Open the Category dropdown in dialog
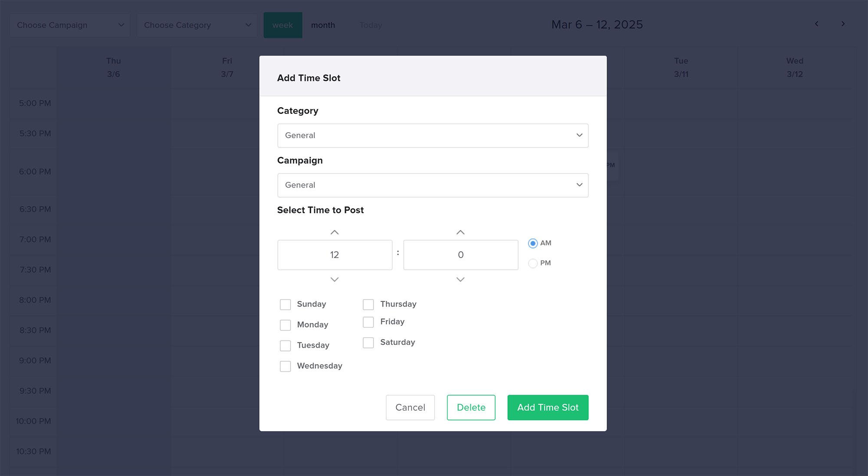This screenshot has height=476, width=868. click(x=433, y=136)
